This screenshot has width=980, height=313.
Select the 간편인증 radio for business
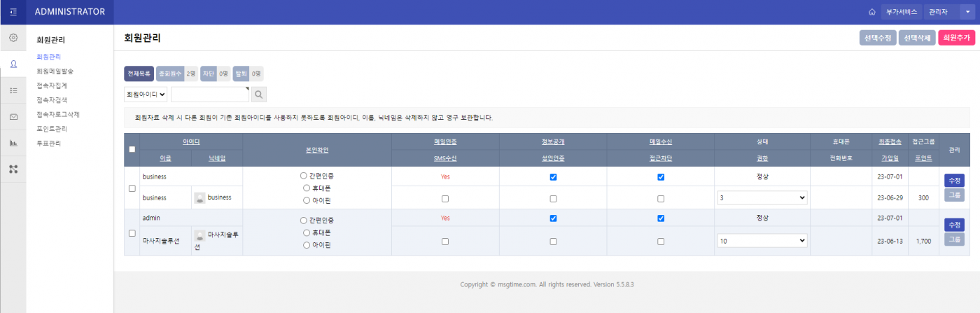pos(303,176)
